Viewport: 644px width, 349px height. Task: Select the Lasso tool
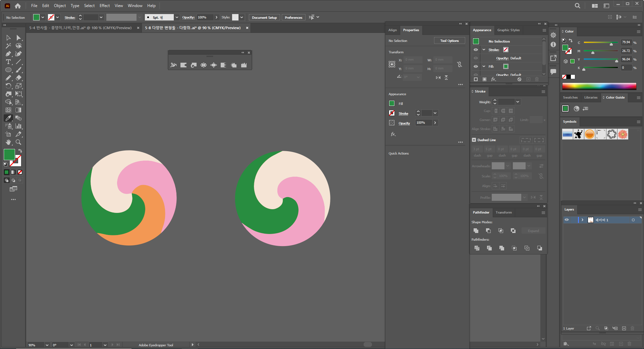(19, 46)
